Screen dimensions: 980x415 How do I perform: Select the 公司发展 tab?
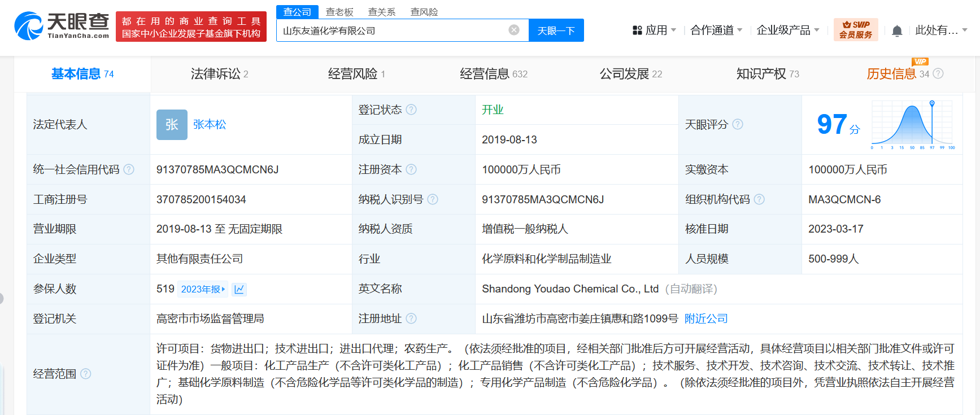click(631, 74)
